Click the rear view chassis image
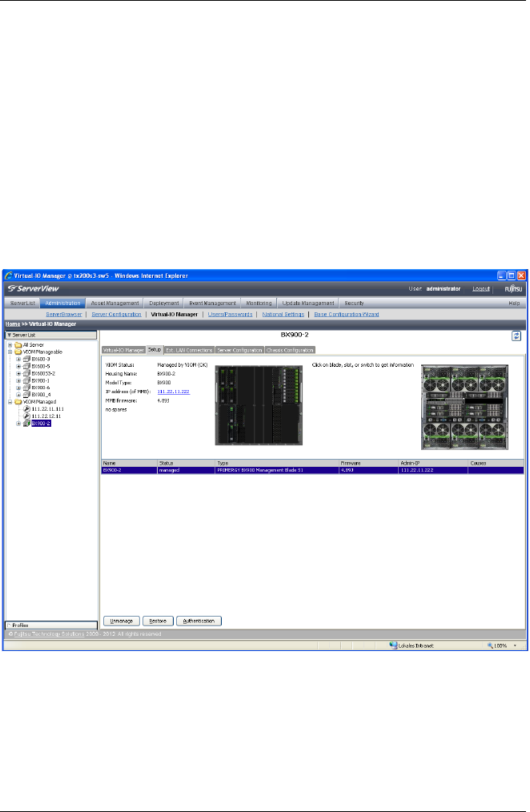This screenshot has height=812, width=530. point(465,407)
